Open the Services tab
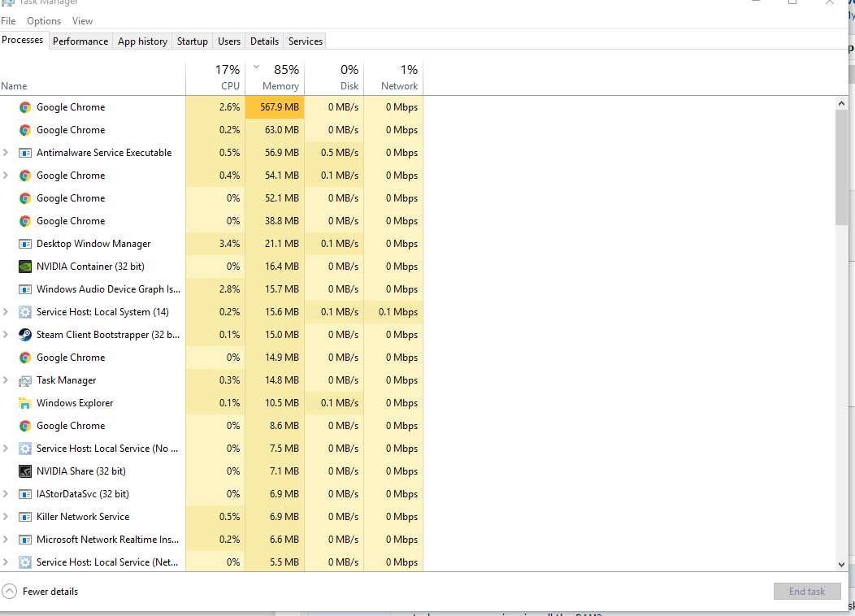This screenshot has width=855, height=616. point(306,41)
